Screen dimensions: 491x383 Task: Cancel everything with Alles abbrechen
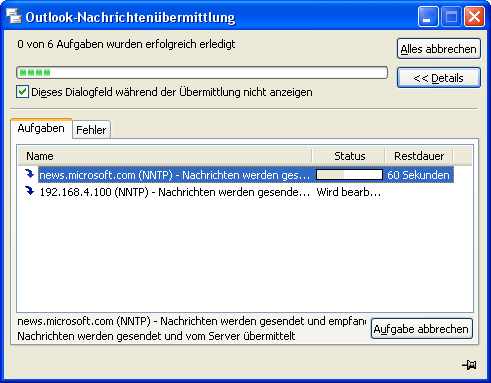pos(439,49)
